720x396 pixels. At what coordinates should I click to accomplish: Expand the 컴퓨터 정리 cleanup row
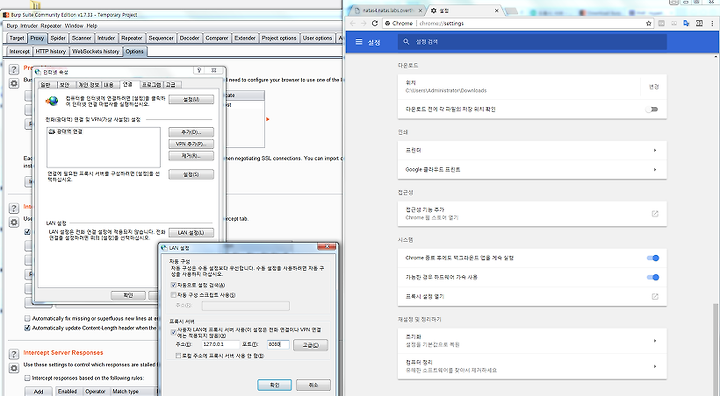tap(532, 366)
